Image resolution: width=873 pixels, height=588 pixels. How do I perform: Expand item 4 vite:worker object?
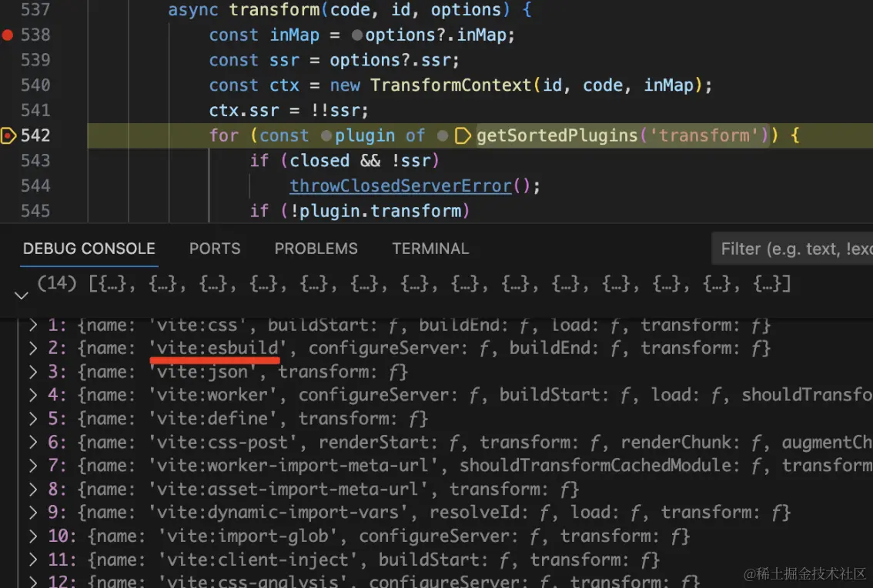point(33,396)
